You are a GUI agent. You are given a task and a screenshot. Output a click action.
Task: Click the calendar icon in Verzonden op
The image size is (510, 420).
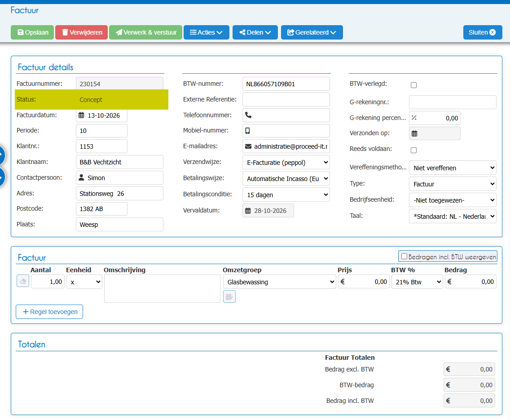(x=414, y=133)
